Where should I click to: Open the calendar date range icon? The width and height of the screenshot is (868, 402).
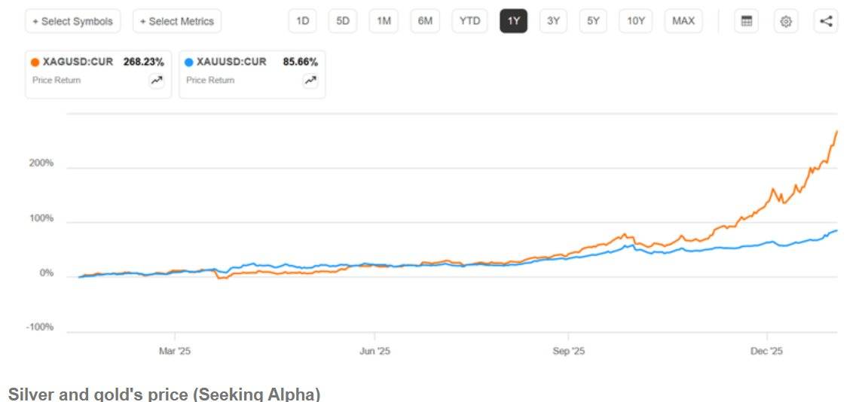[747, 21]
